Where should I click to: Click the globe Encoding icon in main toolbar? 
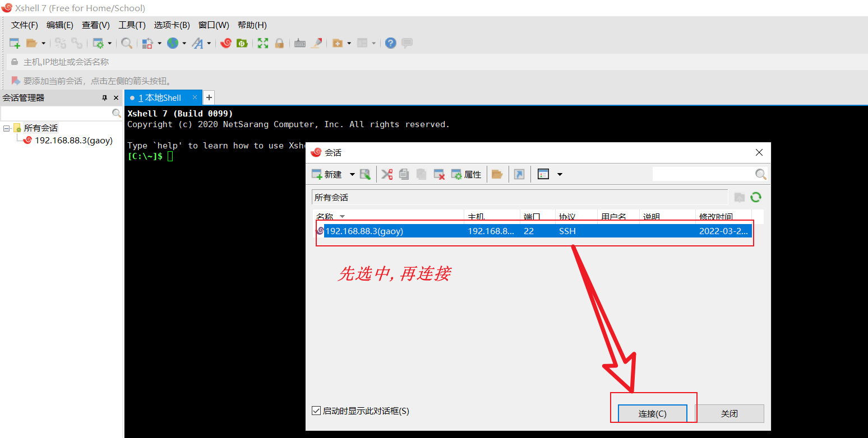(173, 43)
